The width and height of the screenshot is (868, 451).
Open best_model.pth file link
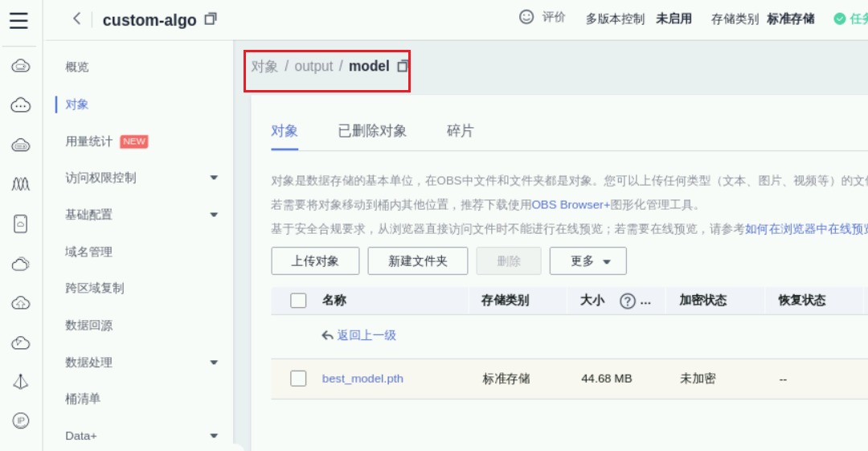(x=362, y=379)
